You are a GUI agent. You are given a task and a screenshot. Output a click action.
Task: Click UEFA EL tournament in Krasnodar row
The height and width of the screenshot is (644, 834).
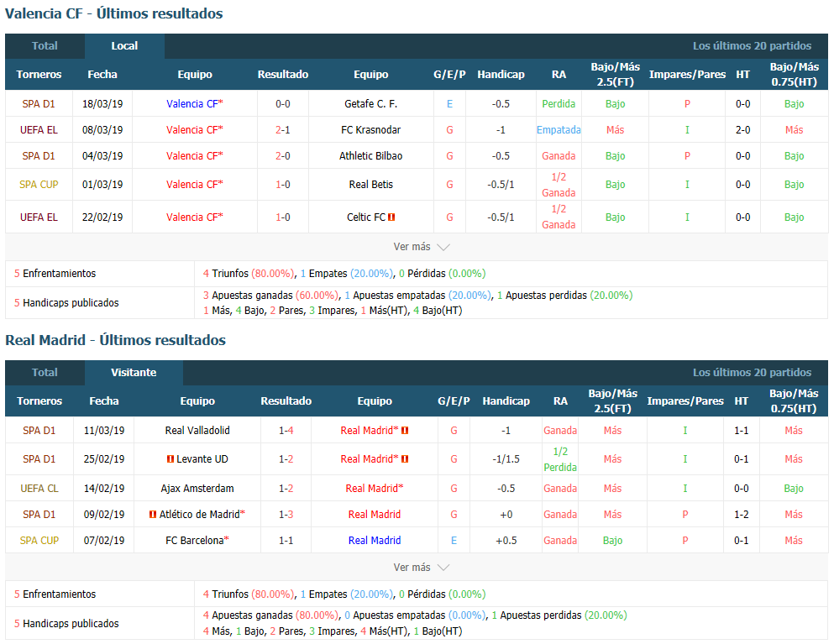[39, 130]
